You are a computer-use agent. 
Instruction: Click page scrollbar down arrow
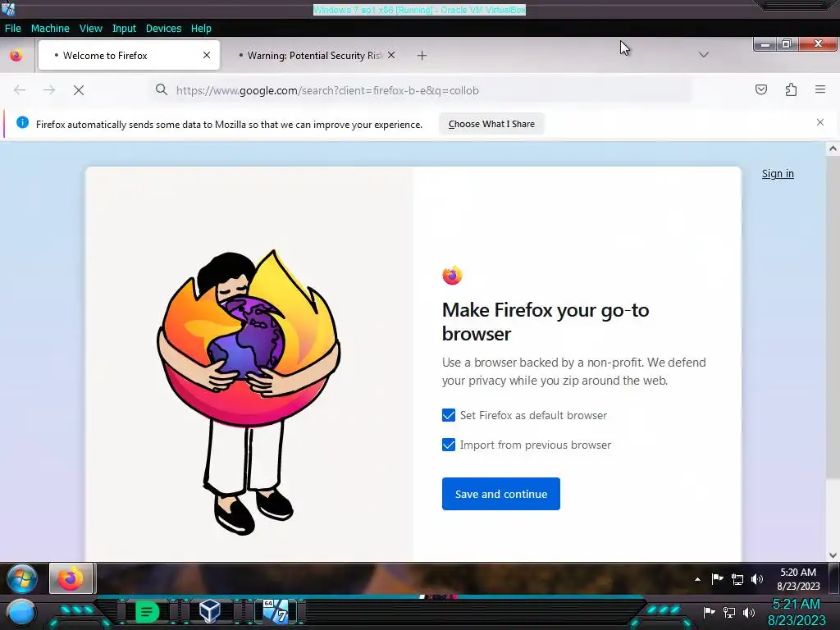pos(833,555)
